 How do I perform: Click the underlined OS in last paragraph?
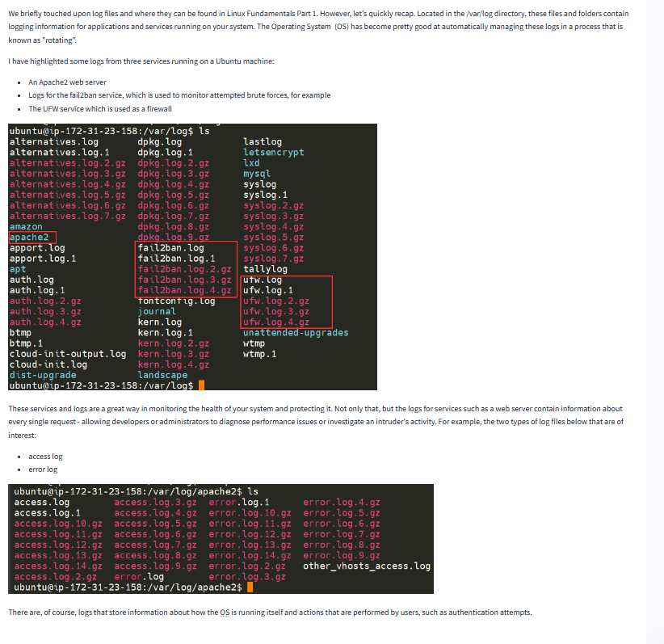(214, 612)
